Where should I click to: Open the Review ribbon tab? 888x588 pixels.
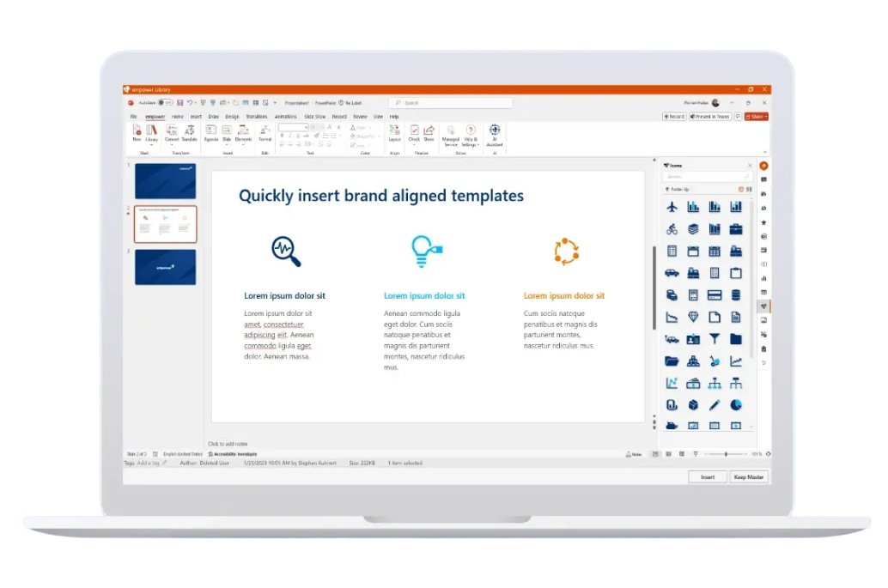360,117
